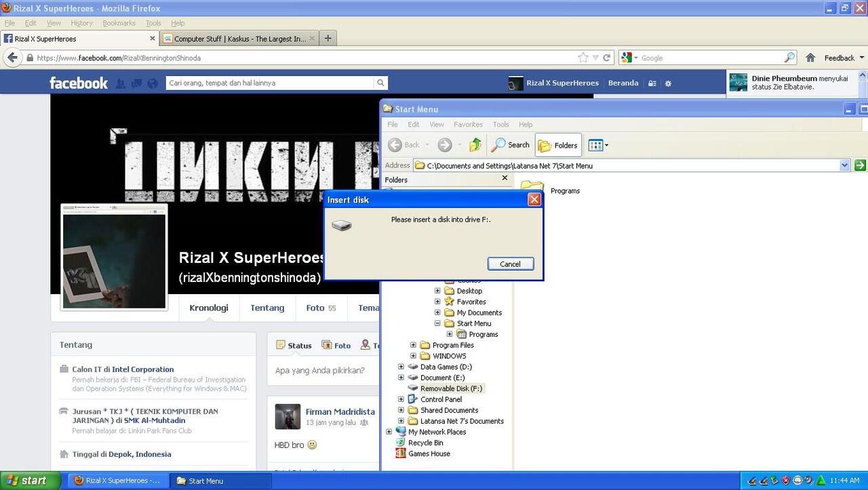This screenshot has width=868, height=490.
Task: Open Facebook messages icon
Action: [136, 83]
